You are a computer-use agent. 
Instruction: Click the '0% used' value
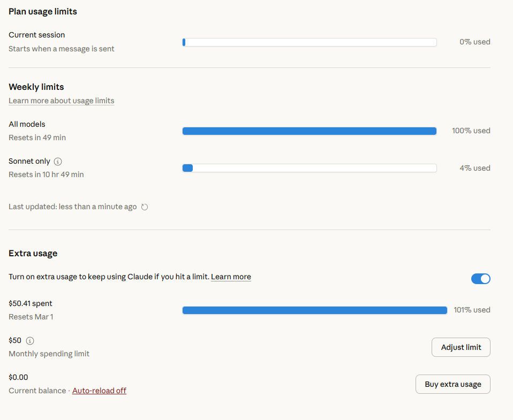coord(475,42)
